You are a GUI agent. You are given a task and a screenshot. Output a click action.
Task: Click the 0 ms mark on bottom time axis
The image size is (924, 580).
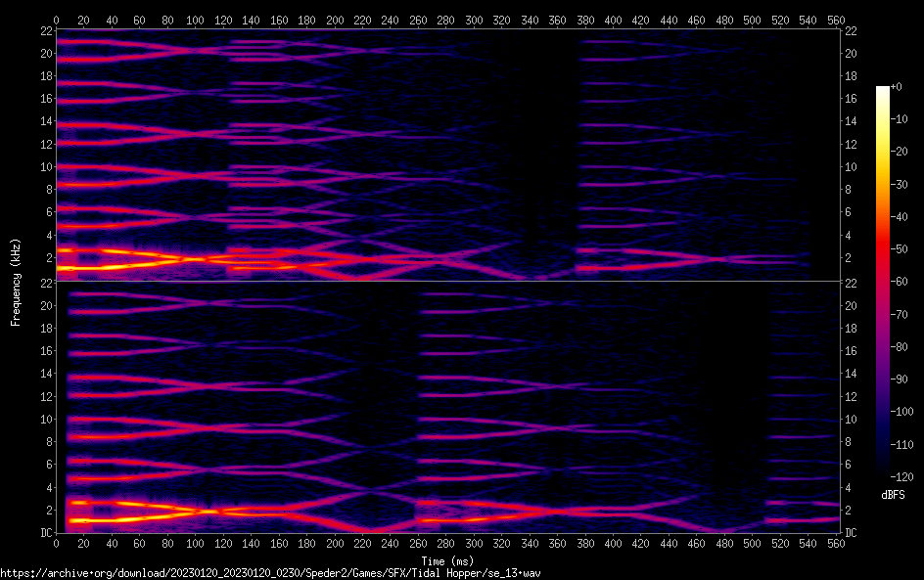[x=57, y=544]
